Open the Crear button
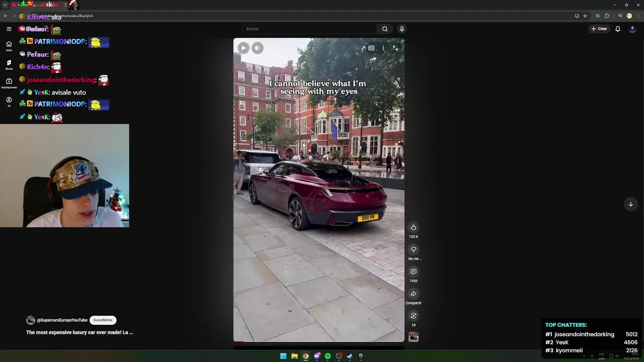The image size is (644, 362). pos(599,29)
